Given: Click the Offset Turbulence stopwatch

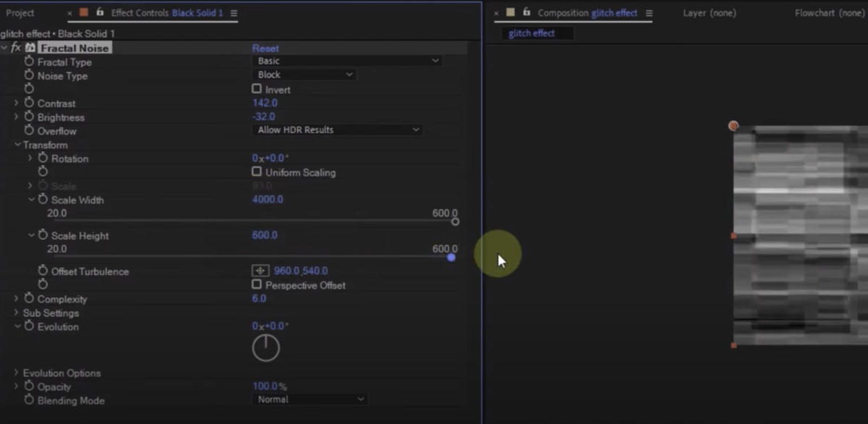Looking at the screenshot, I should pos(43,271).
